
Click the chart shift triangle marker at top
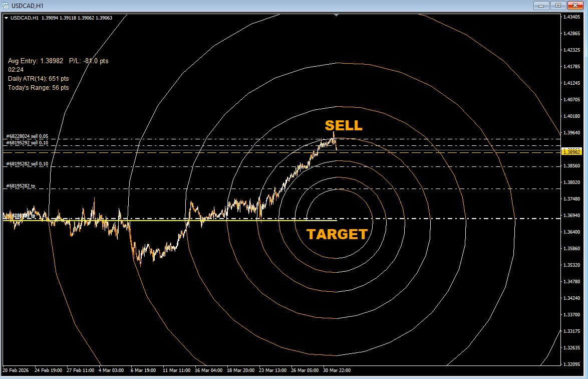click(x=337, y=16)
